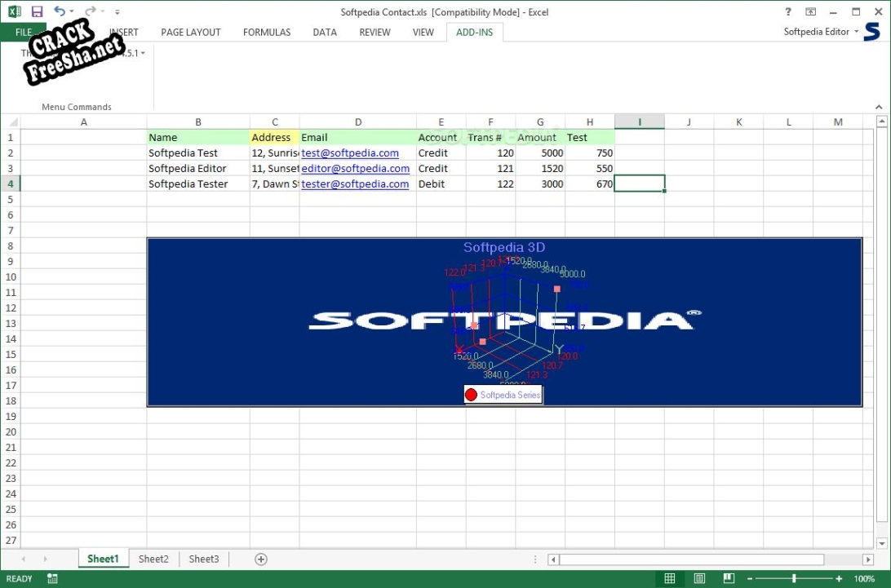Viewport: 891px width, 588px height.
Task: Open Excel Help question mark icon
Action: tap(787, 12)
